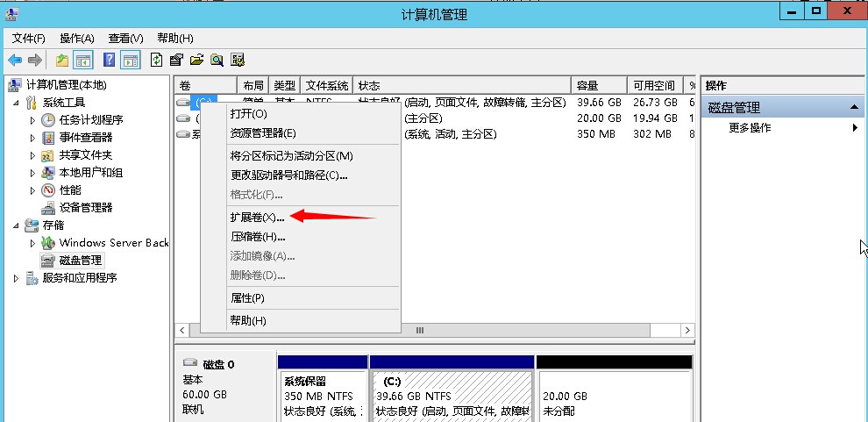Toggle the Show/Hide Console Tree icon
Screen dimensions: 868x422
[x=83, y=60]
